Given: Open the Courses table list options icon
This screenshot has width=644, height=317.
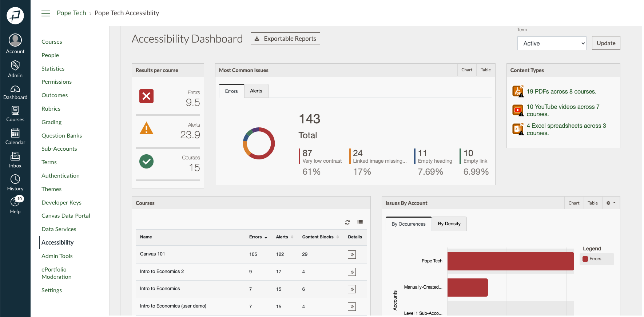Looking at the screenshot, I should (x=360, y=222).
